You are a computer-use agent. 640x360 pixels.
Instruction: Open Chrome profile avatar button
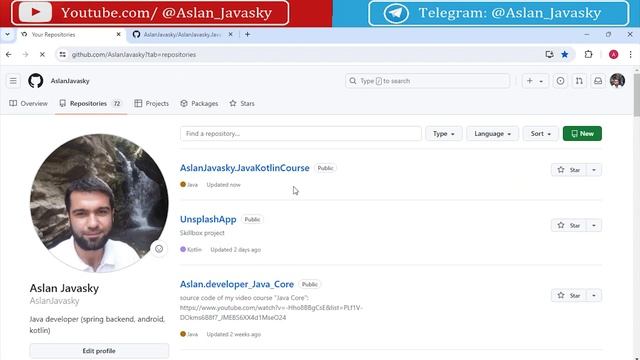pos(613,54)
